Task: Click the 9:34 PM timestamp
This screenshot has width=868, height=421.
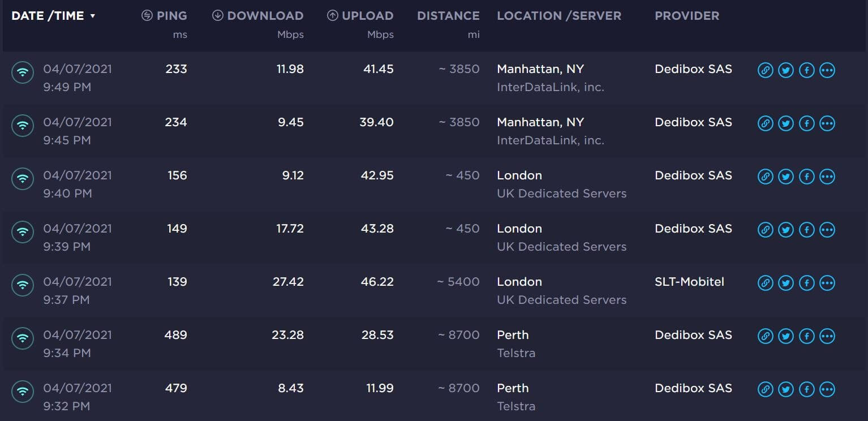Action: click(67, 353)
